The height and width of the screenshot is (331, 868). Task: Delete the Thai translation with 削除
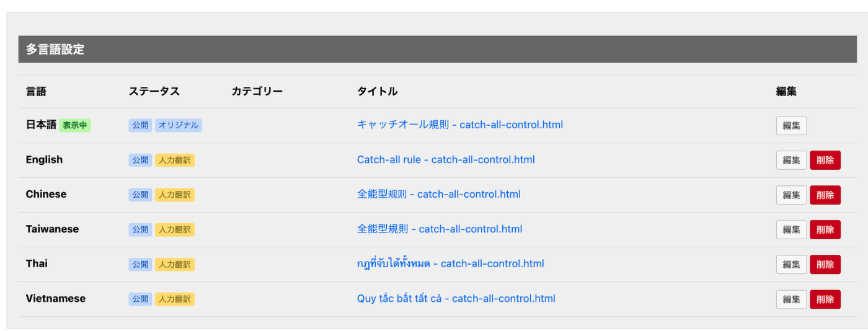tap(825, 264)
